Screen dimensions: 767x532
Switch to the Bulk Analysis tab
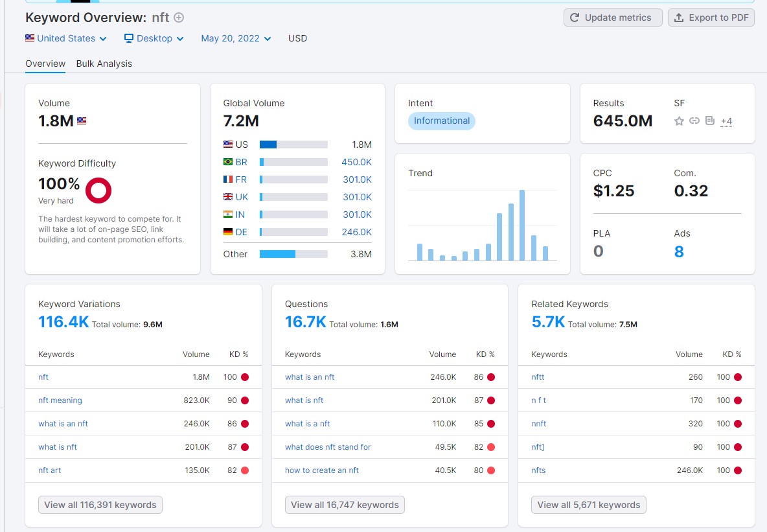[104, 64]
